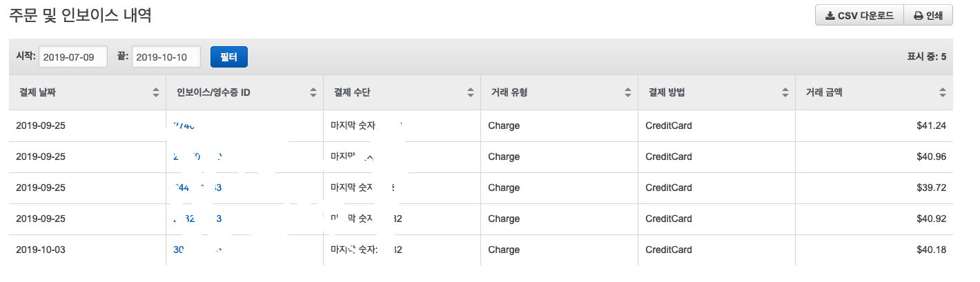The height and width of the screenshot is (282, 980).
Task: Sort by 결제 방법 sort arrows
Action: pyautogui.click(x=785, y=92)
